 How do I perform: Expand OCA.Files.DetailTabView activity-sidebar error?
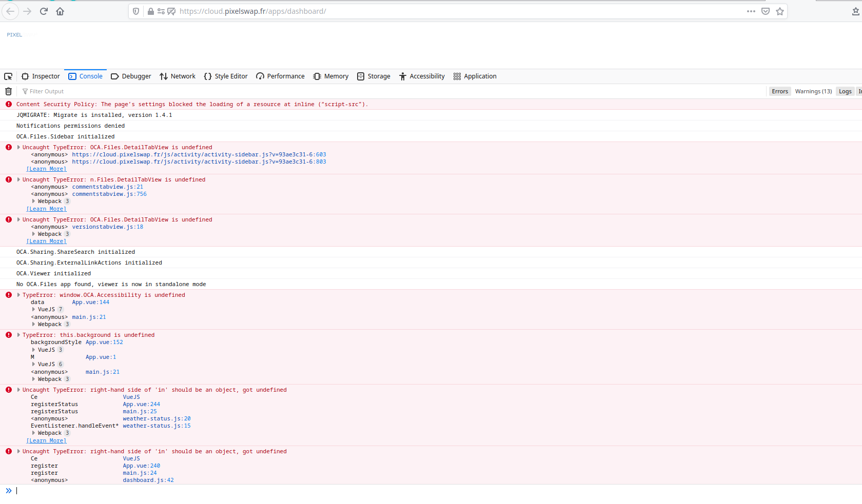click(18, 147)
